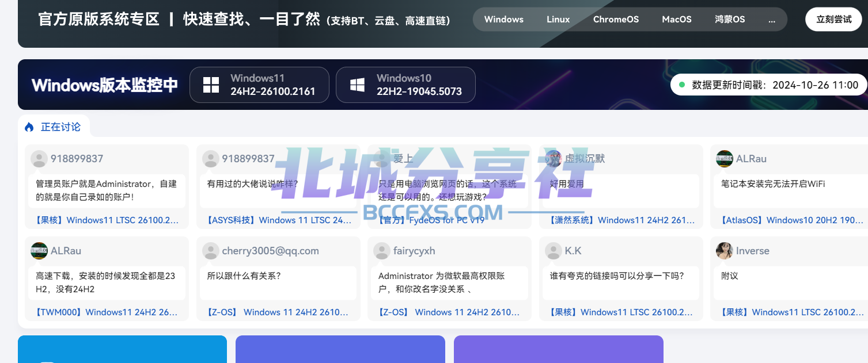Open the 【TWM000】Windows11 24H2 link
This screenshot has height=363, width=868.
107,312
